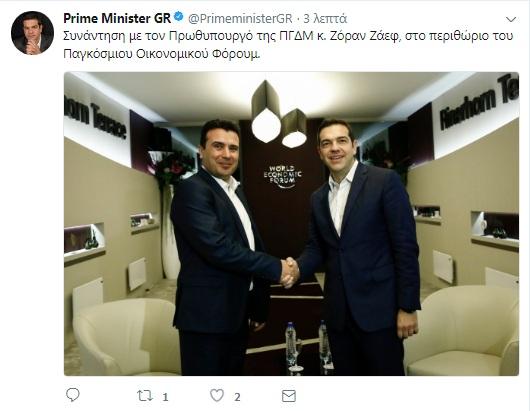Send tweet via direct message envelope icon
This screenshot has width=530, height=411.
point(289,396)
